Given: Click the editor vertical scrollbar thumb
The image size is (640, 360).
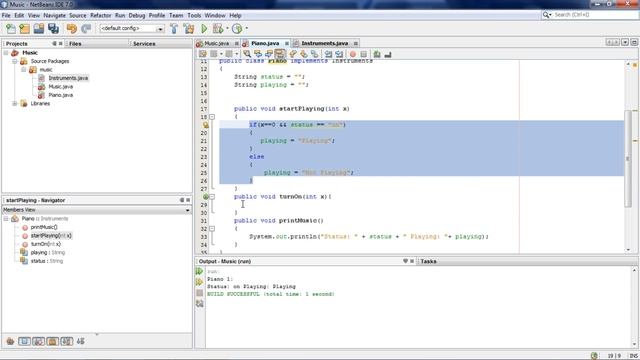Looking at the screenshot, I should pyautogui.click(x=629, y=159).
